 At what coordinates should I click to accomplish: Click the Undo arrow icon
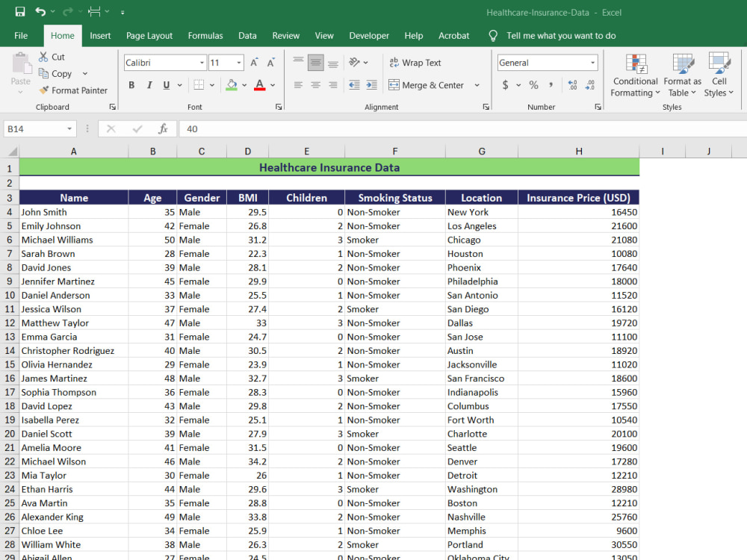pos(40,12)
